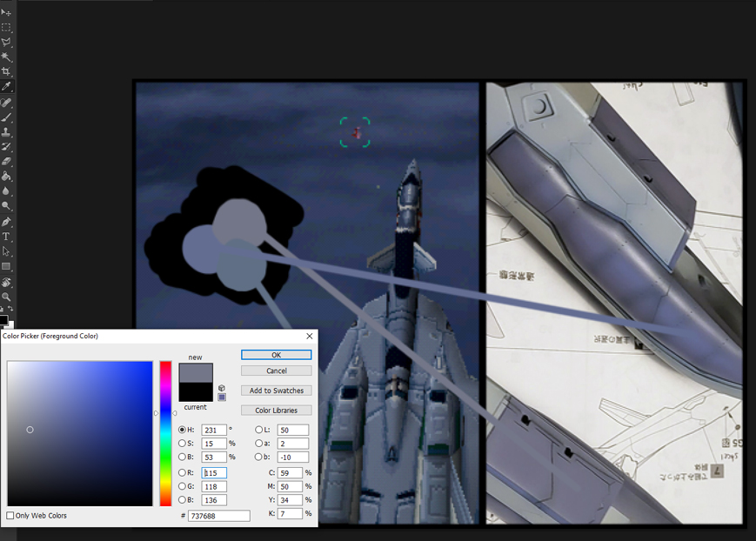Click the blue field showing 136
Screen dimensions: 756x541
214,500
